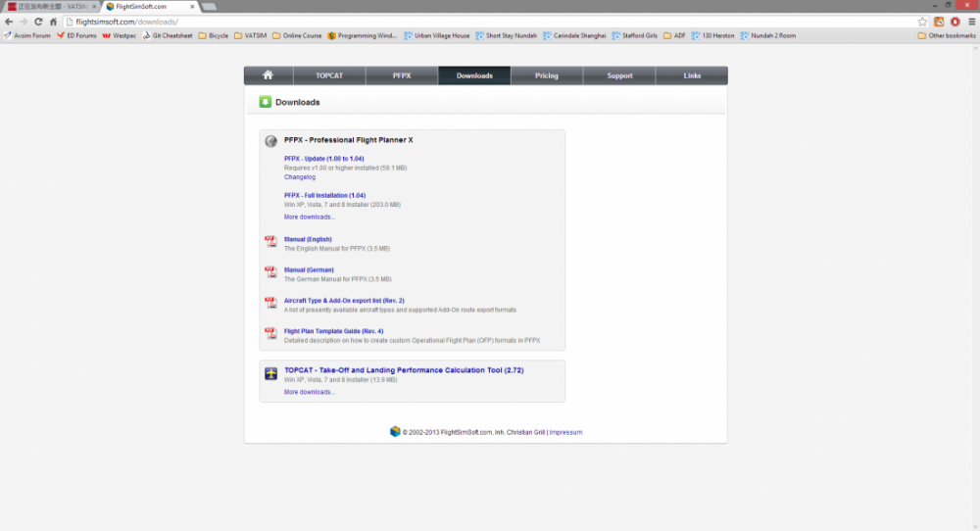The height and width of the screenshot is (531, 980).
Task: Click the browser Forward arrow
Action: coord(24,22)
